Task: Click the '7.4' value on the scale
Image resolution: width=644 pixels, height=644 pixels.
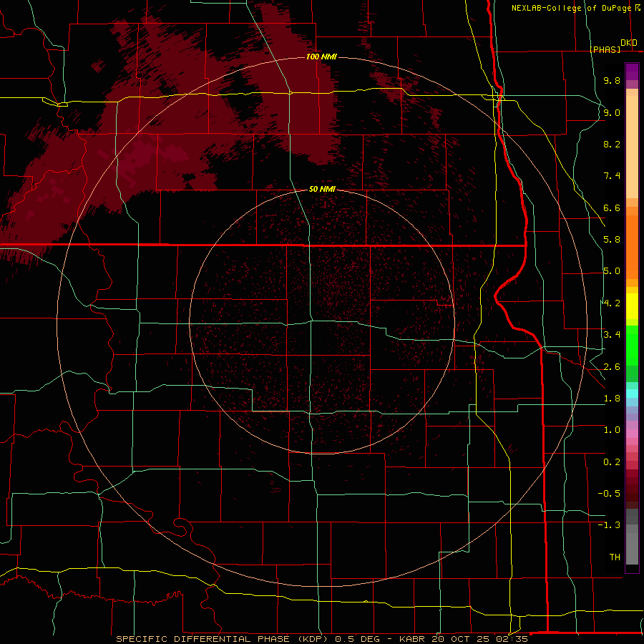Action: [612, 176]
